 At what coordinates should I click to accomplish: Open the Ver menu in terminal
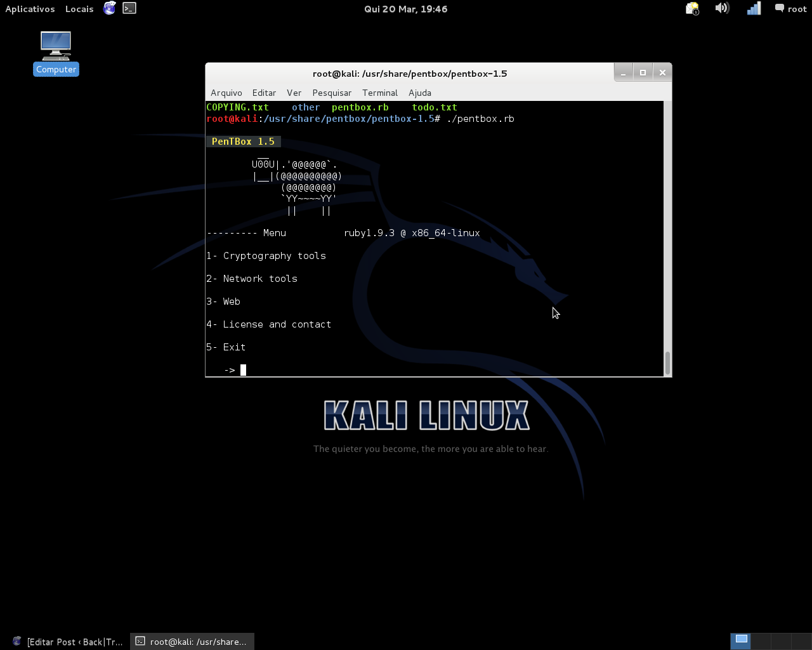click(294, 93)
